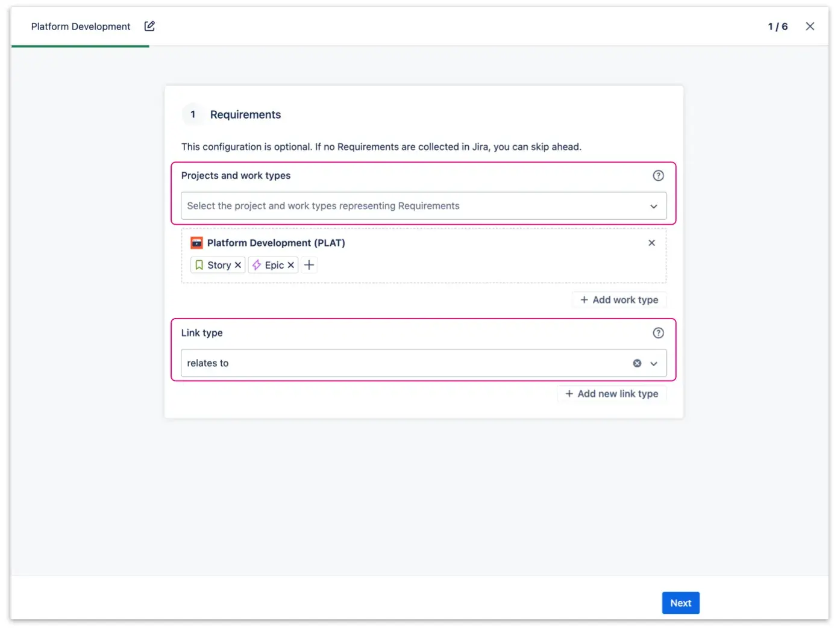Close the configuration wizard

click(x=810, y=26)
